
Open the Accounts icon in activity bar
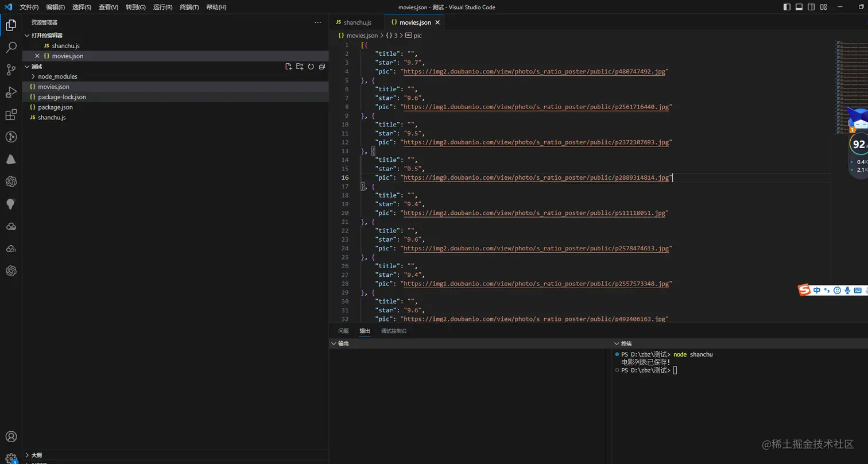pyautogui.click(x=11, y=436)
